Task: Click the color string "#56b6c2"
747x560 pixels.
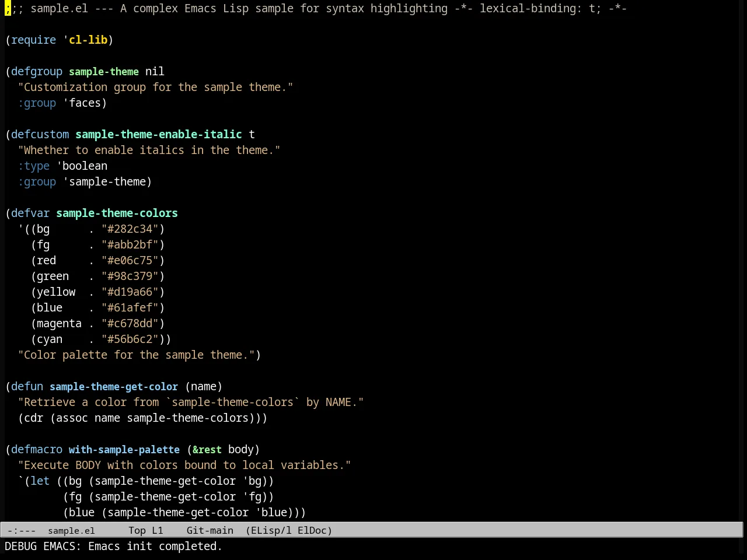Action: click(x=130, y=339)
